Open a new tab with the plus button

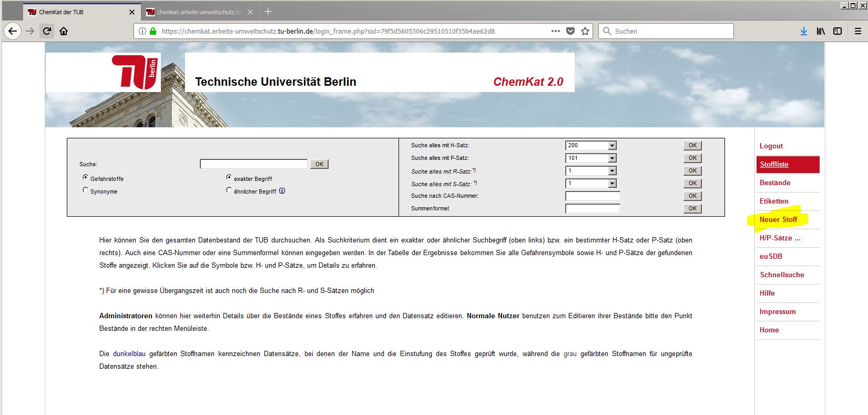[268, 12]
